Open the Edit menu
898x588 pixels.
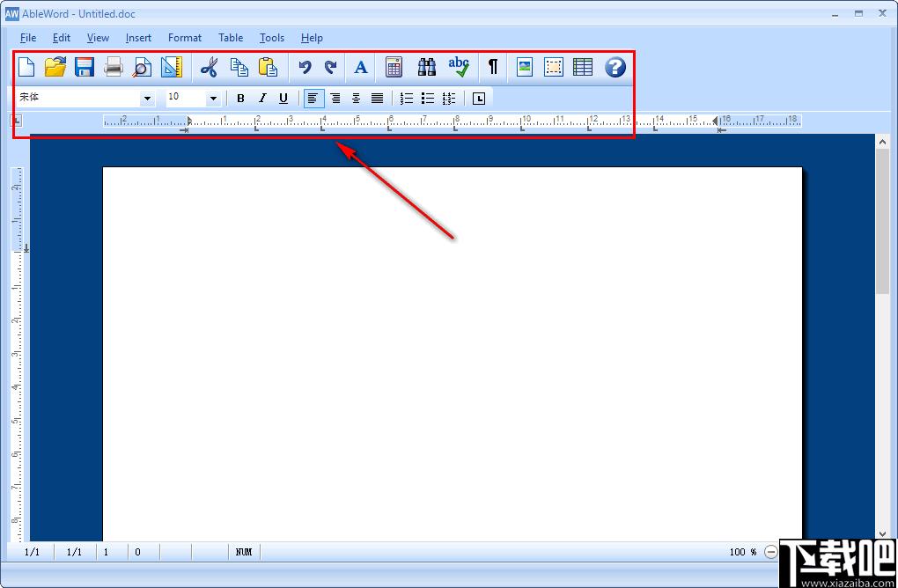point(62,38)
